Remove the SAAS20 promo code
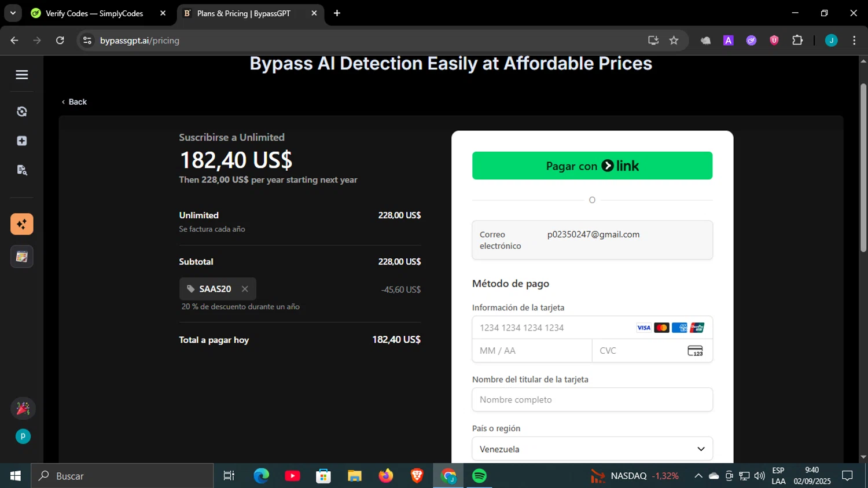The image size is (868, 488). (x=245, y=289)
